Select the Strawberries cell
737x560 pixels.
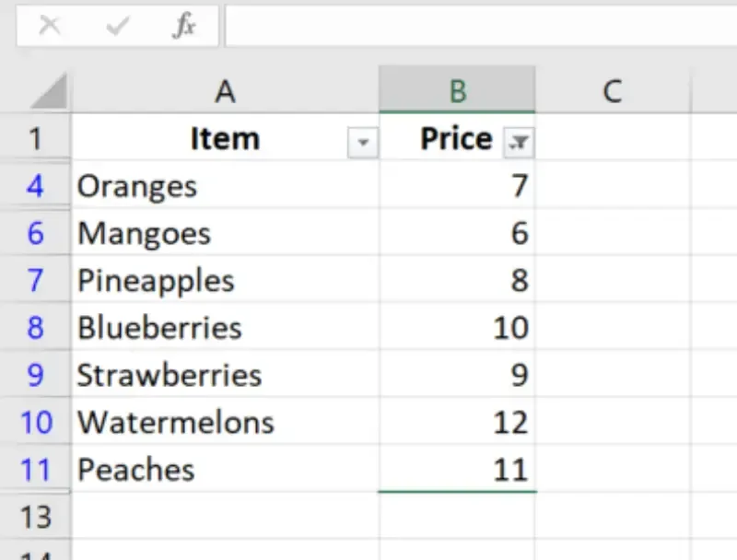[225, 375]
